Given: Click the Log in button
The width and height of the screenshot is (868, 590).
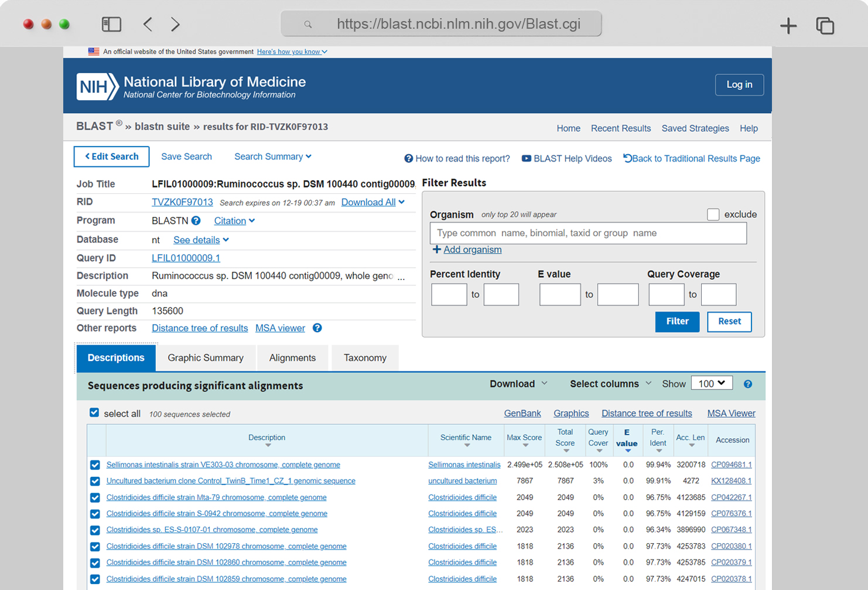Looking at the screenshot, I should click(x=739, y=85).
